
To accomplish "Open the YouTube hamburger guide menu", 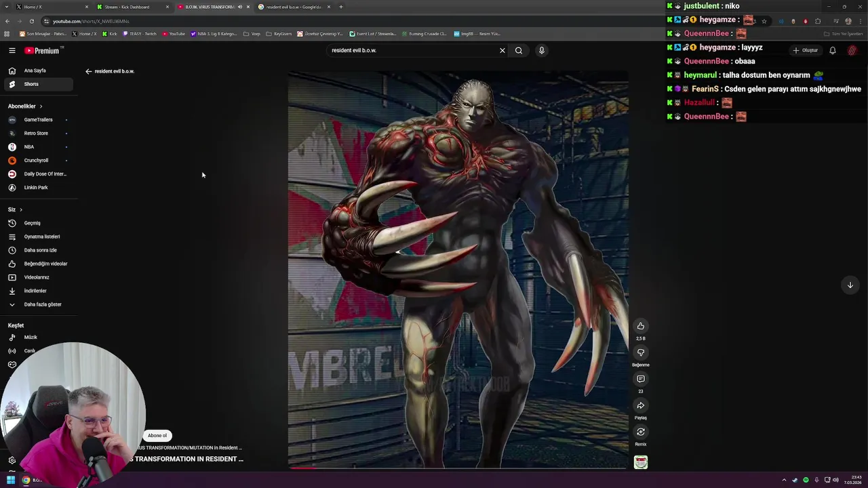I will (x=12, y=50).
